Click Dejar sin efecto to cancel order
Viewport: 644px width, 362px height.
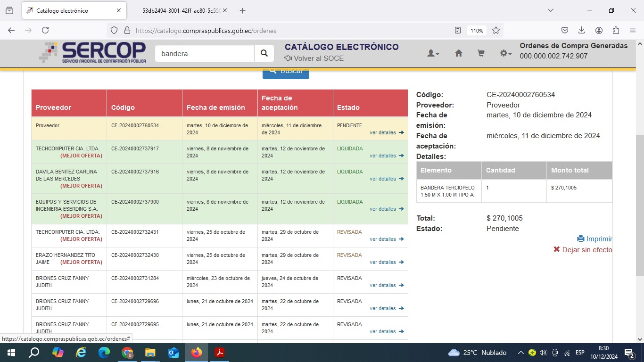(583, 250)
